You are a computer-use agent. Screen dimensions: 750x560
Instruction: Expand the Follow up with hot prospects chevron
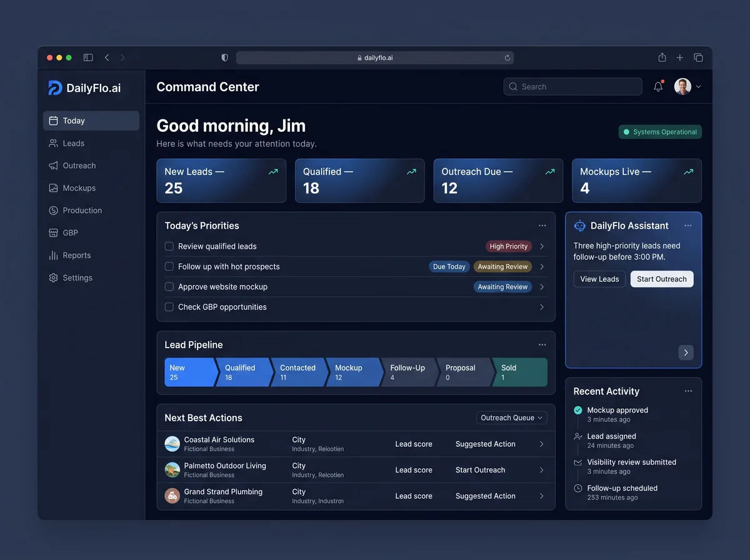tap(542, 267)
